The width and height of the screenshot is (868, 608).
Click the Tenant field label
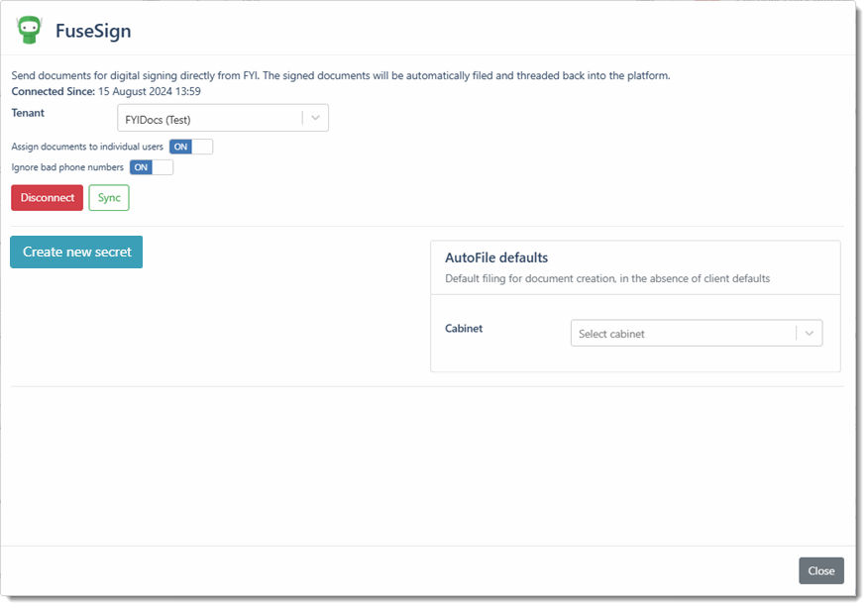coord(28,113)
